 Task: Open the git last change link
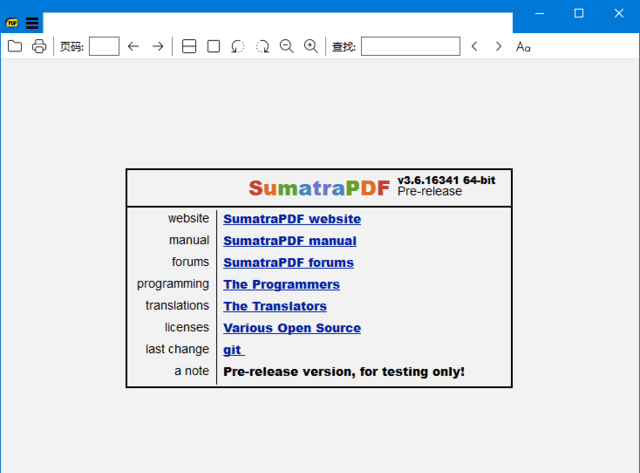[x=233, y=350]
